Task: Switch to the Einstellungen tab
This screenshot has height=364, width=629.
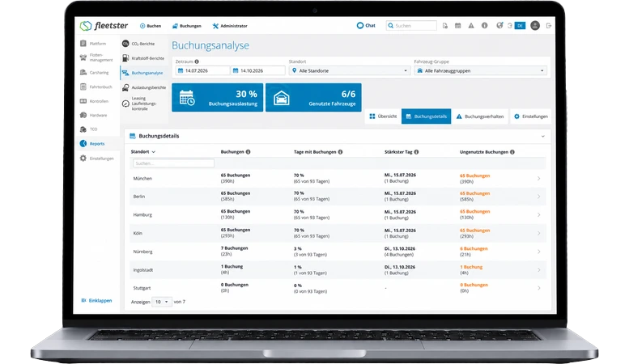Action: click(530, 116)
